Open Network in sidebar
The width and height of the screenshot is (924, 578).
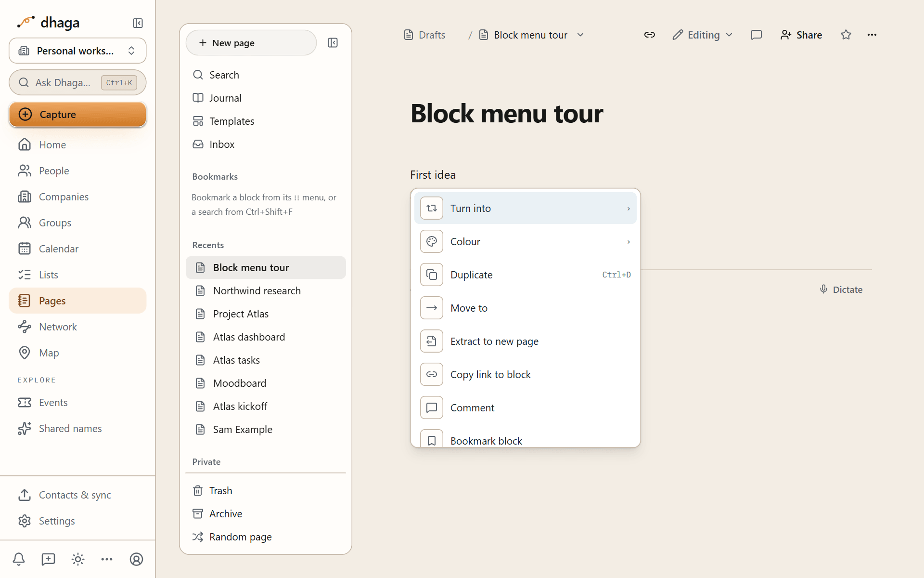coord(77,327)
